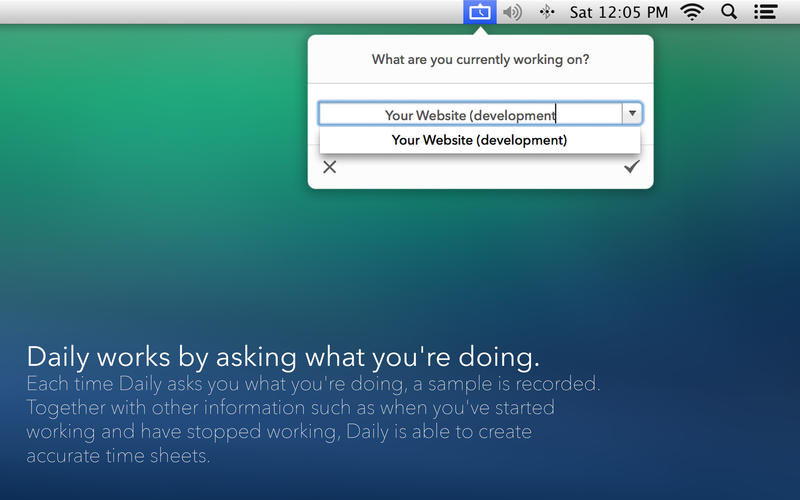This screenshot has height=500, width=800.
Task: Click the "What are you currently working on?" title
Action: (480, 60)
